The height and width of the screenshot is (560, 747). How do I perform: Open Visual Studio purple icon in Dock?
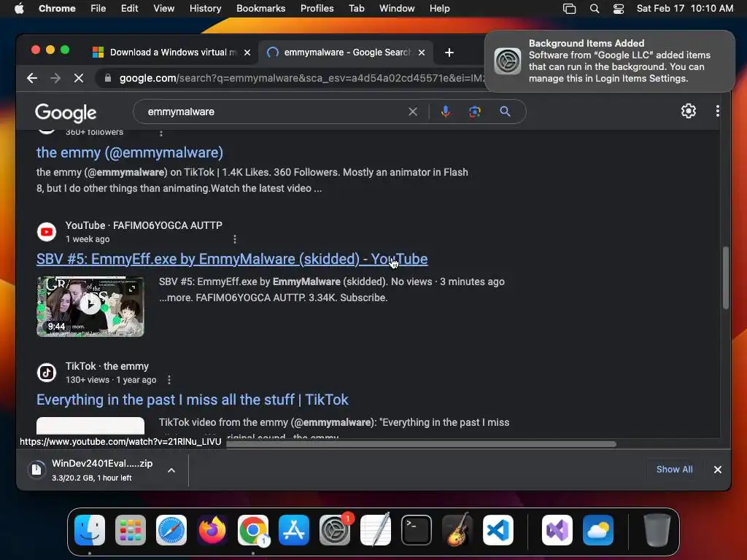(x=557, y=530)
